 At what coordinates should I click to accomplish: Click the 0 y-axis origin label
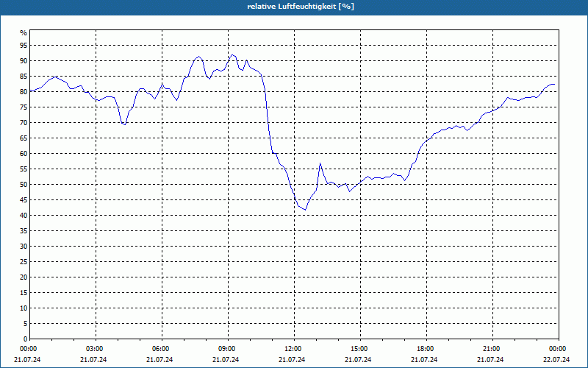click(x=25, y=339)
